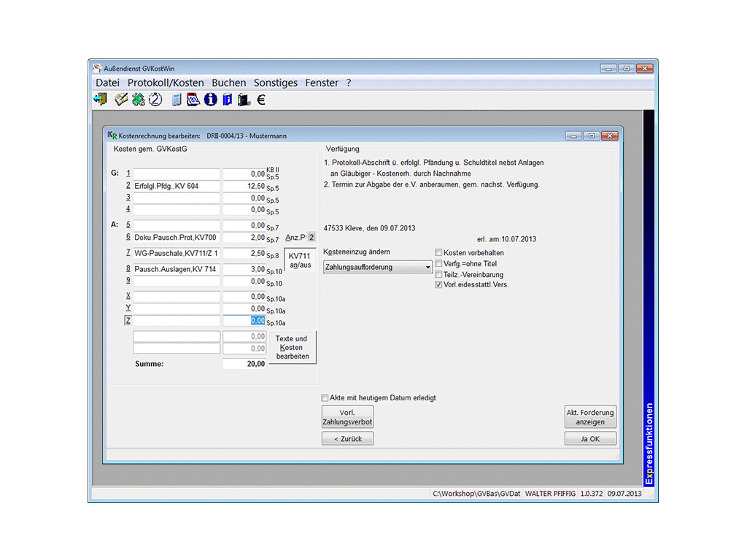
Task: Click the notebook with pen toolbar icon
Action: 121,100
